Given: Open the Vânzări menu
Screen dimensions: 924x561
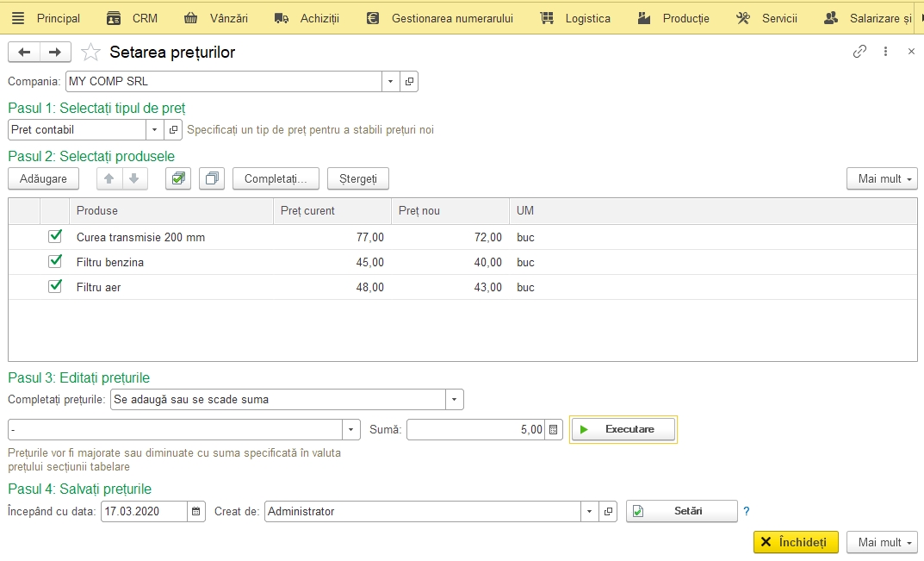Looking at the screenshot, I should (x=215, y=18).
